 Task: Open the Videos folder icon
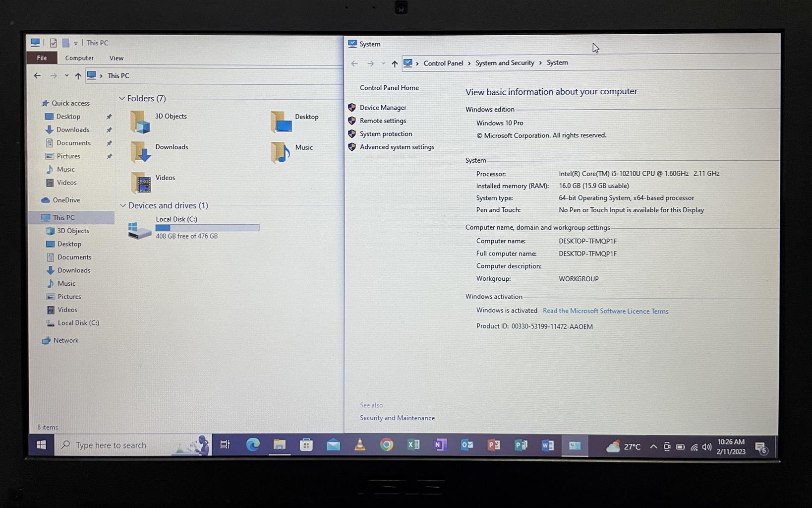(x=141, y=183)
